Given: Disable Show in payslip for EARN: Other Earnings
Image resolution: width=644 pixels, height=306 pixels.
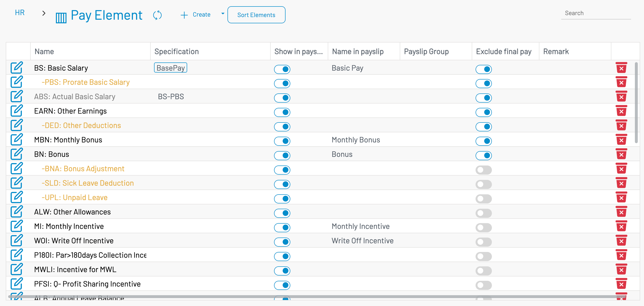Looking at the screenshot, I should click(x=282, y=112).
